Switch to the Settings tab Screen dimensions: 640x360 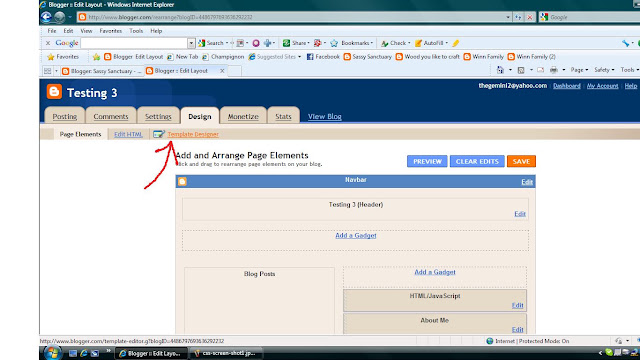coord(158,116)
